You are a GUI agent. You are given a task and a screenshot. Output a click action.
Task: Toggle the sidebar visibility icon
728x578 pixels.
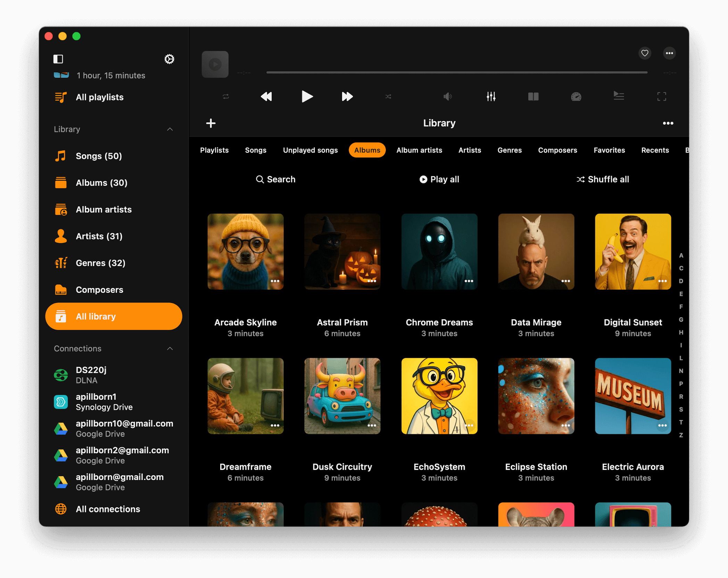[58, 59]
